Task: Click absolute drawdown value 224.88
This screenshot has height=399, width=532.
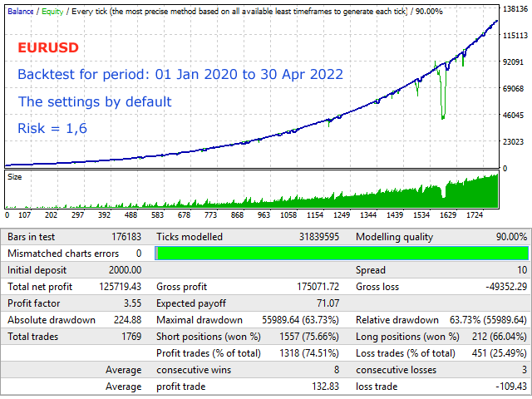Action: (127, 320)
